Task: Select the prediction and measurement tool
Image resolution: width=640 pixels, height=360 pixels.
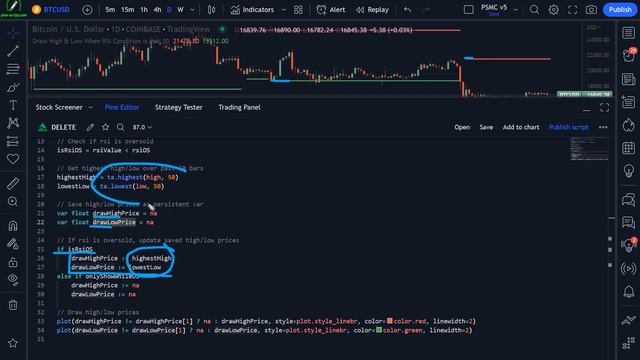Action: pos(13,141)
